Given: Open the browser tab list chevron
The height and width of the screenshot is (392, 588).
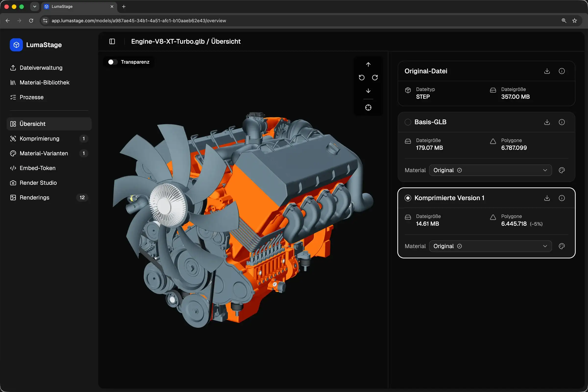Looking at the screenshot, I should [35, 7].
